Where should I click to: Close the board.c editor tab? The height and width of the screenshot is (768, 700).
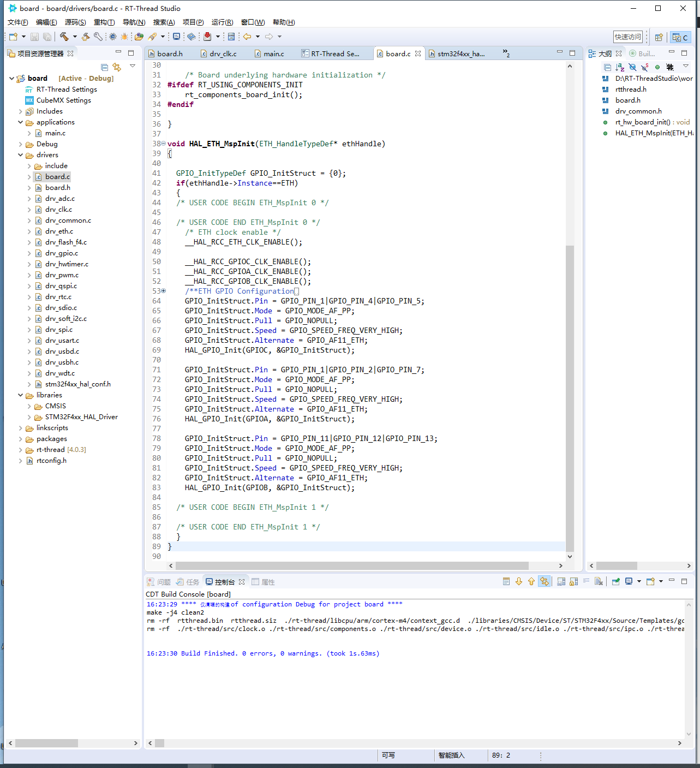click(418, 53)
